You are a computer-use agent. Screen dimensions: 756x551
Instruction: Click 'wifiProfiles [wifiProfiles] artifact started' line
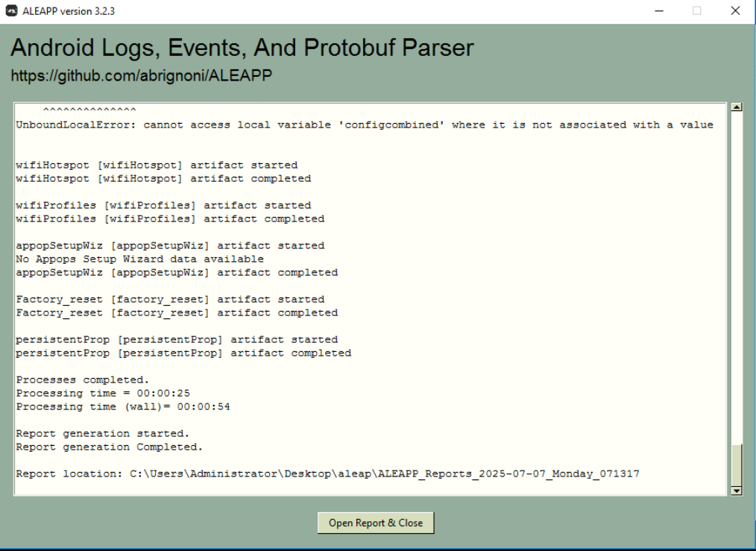pyautogui.click(x=163, y=205)
